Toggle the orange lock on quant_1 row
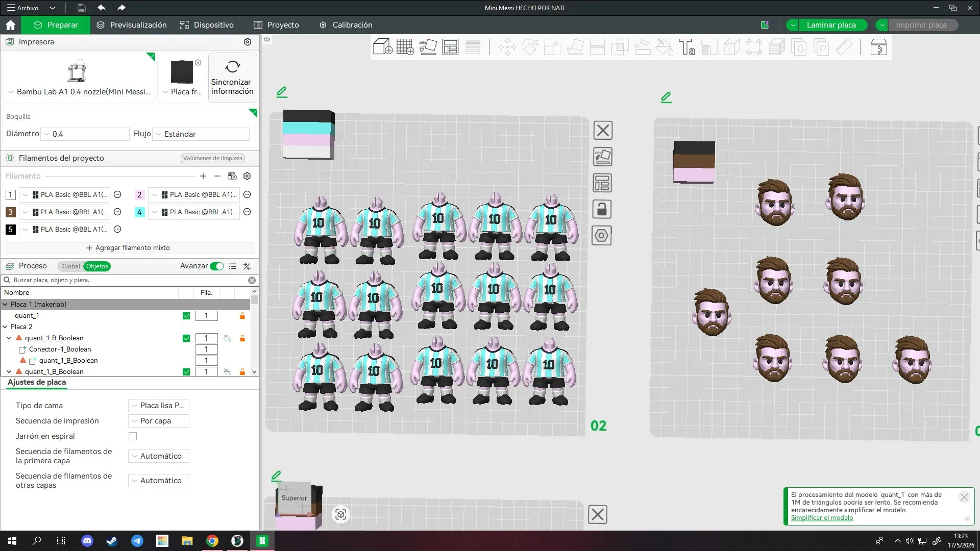 click(x=242, y=316)
